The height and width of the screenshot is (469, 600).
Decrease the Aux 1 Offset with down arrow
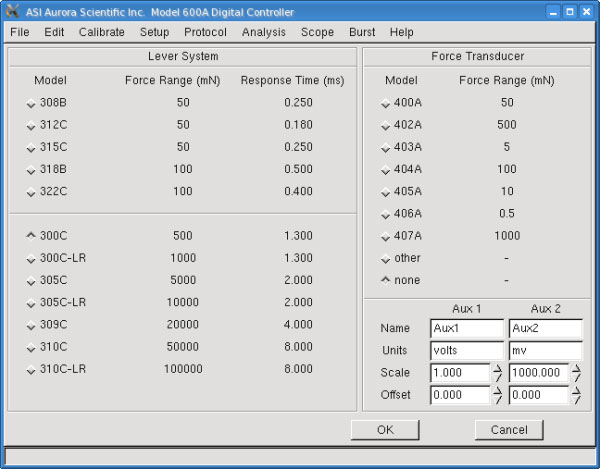click(x=497, y=400)
